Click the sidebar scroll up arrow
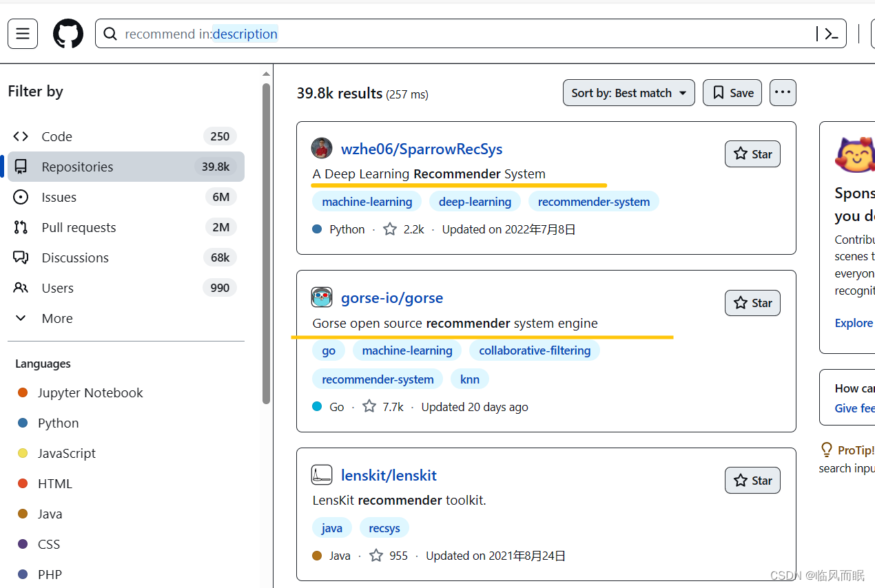 [267, 74]
